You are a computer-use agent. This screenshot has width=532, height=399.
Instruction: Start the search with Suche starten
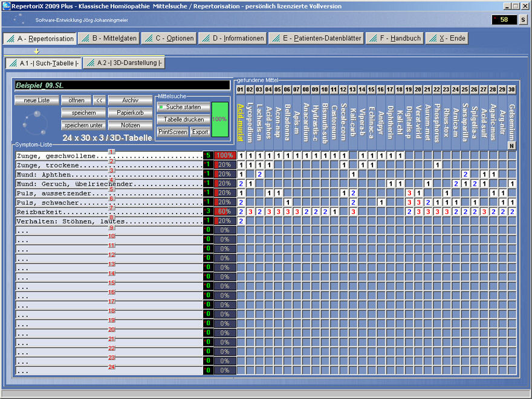pos(183,106)
